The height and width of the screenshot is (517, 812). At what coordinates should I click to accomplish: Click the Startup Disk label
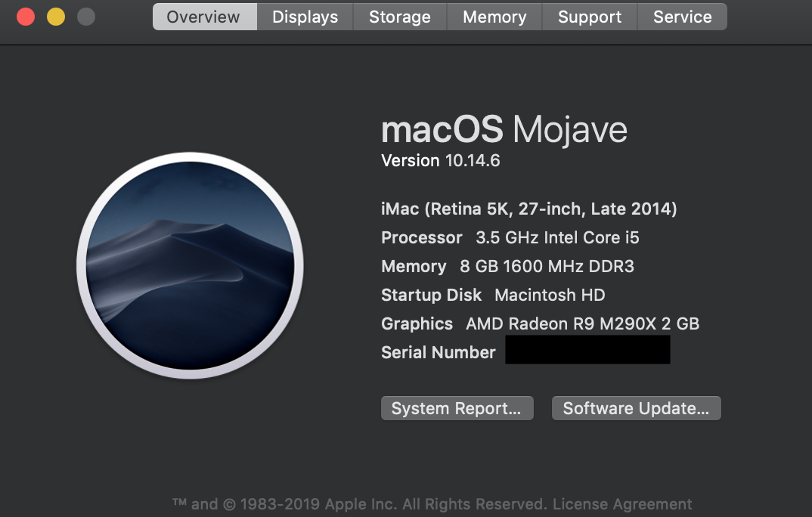(432, 295)
